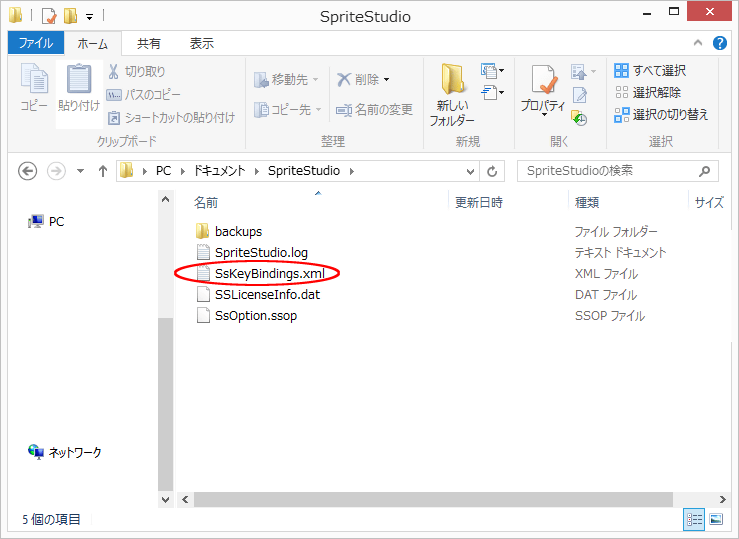Switch to Details view icon
This screenshot has width=739, height=539.
694,519
